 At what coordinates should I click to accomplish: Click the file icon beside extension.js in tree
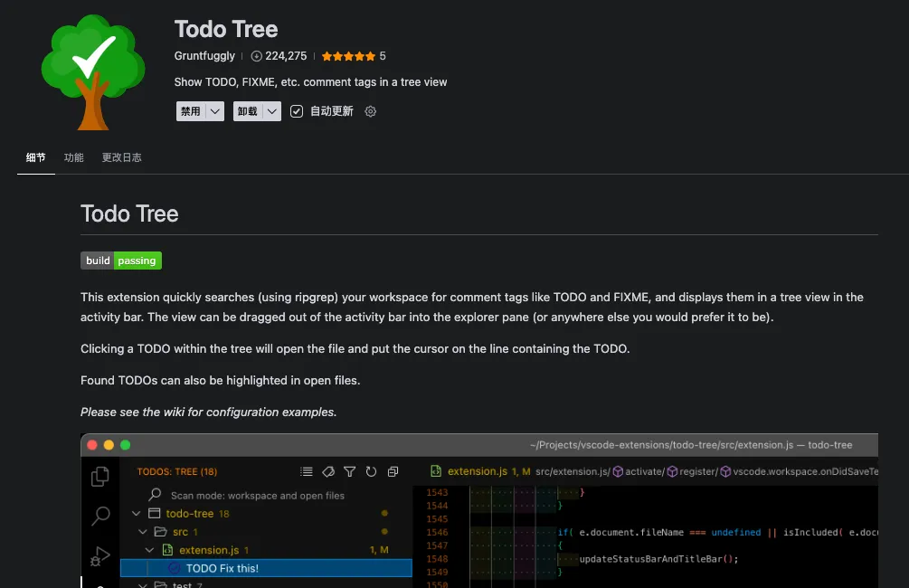click(x=167, y=550)
